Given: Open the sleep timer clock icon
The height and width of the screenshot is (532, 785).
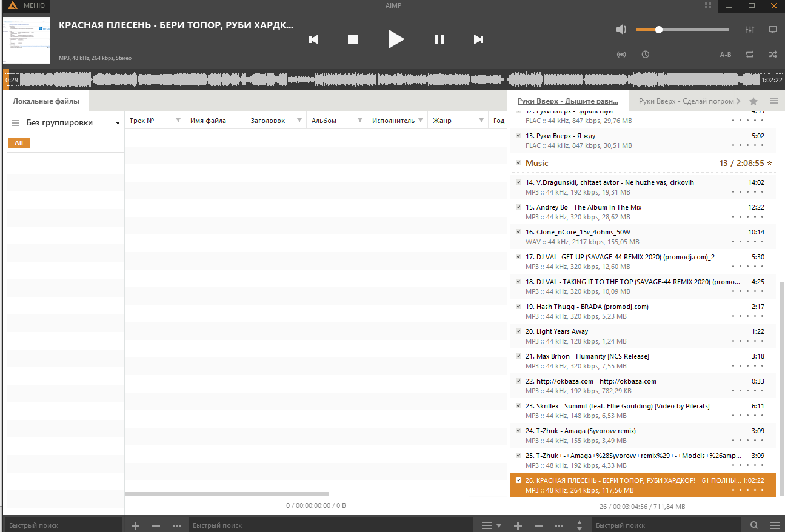Looking at the screenshot, I should (646, 55).
